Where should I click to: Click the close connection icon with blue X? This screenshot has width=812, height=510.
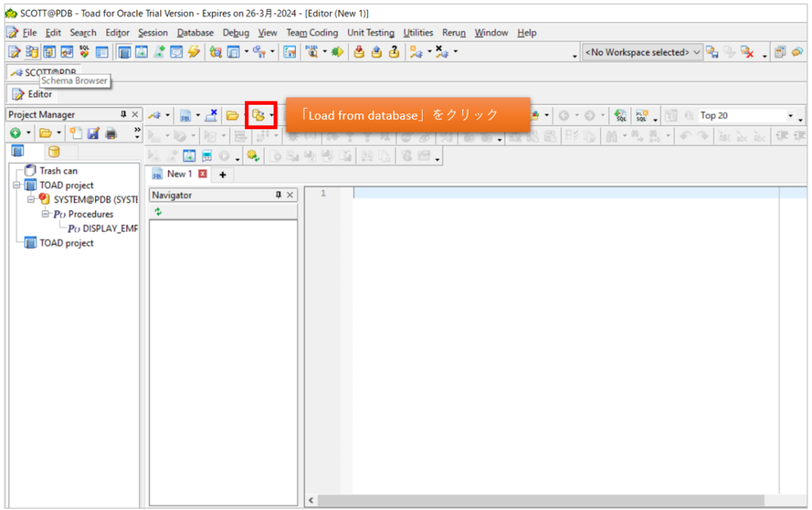[x=211, y=116]
